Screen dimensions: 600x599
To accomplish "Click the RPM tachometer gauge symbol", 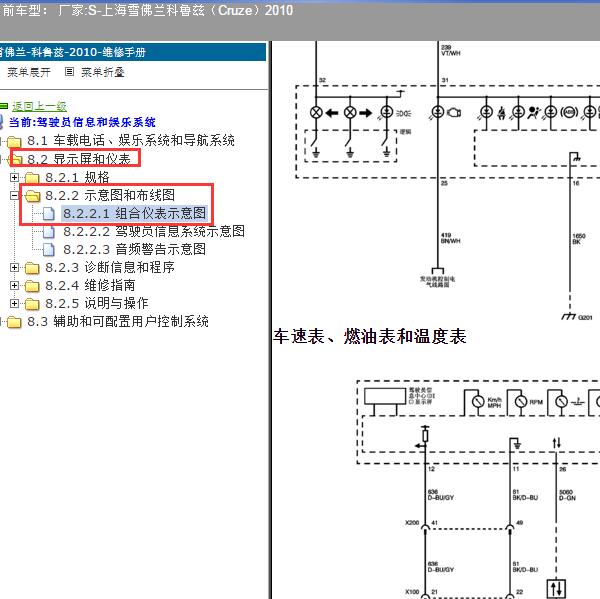I will [x=521, y=402].
